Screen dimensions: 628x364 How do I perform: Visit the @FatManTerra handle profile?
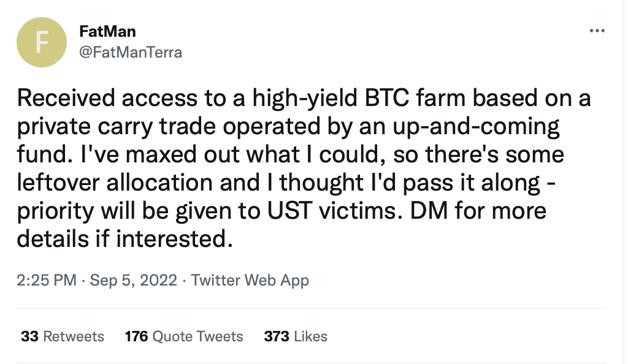131,53
